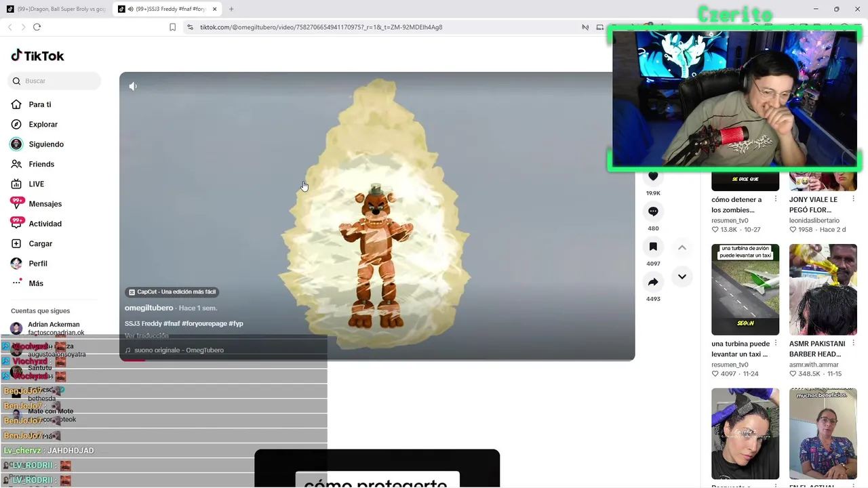This screenshot has height=488, width=868.
Task: Go to the next video with the down chevron
Action: pos(682,277)
